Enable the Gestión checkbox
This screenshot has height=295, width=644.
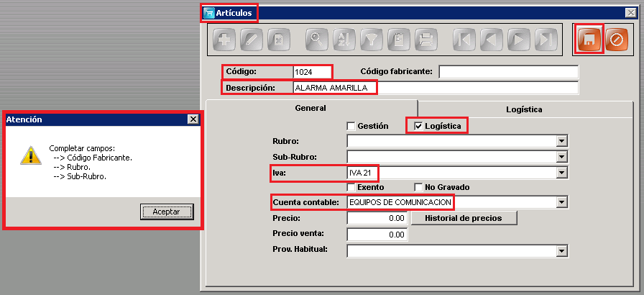[351, 127]
